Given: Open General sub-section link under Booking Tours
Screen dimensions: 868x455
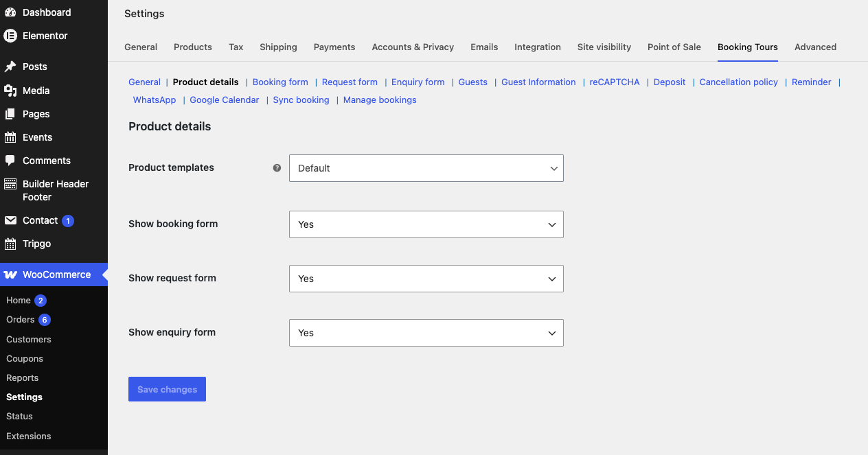Looking at the screenshot, I should point(144,82).
